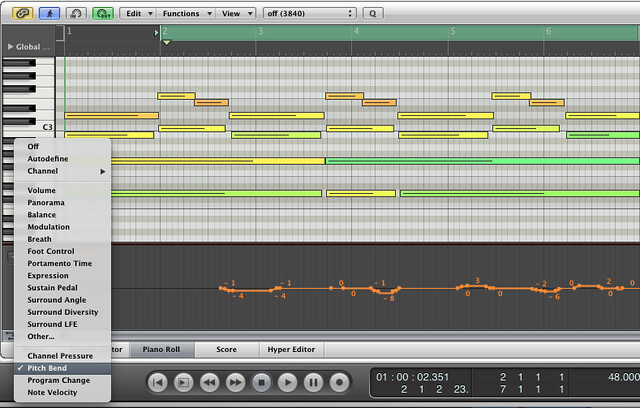Open the Hyper Editor tab
Viewport: 640px width, 408px height.
291,350
